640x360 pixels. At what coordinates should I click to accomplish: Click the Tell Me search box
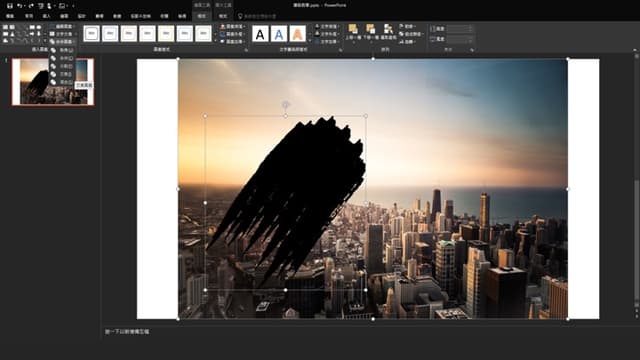pyautogui.click(x=258, y=16)
